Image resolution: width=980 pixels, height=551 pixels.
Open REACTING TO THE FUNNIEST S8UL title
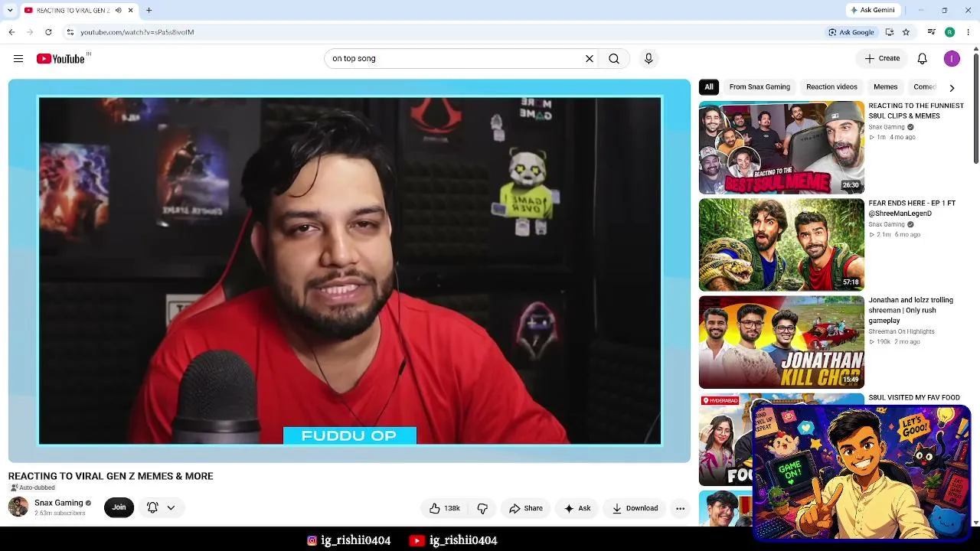coord(916,111)
